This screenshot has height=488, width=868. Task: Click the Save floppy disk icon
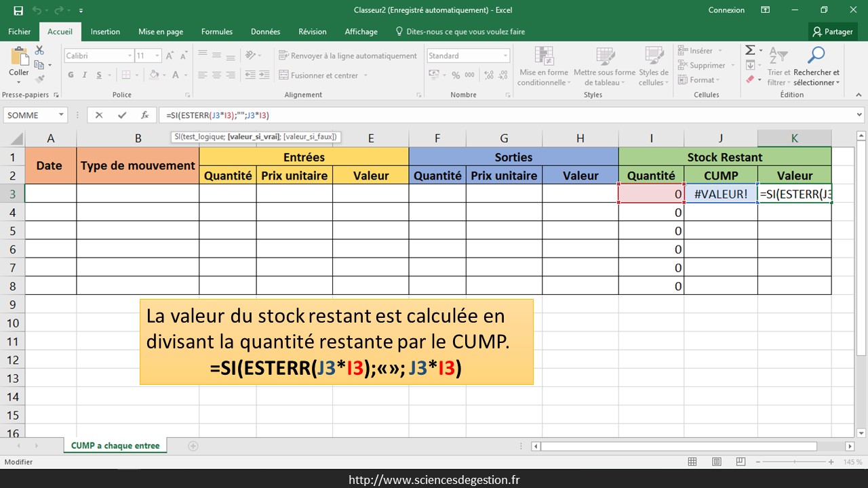pos(18,10)
